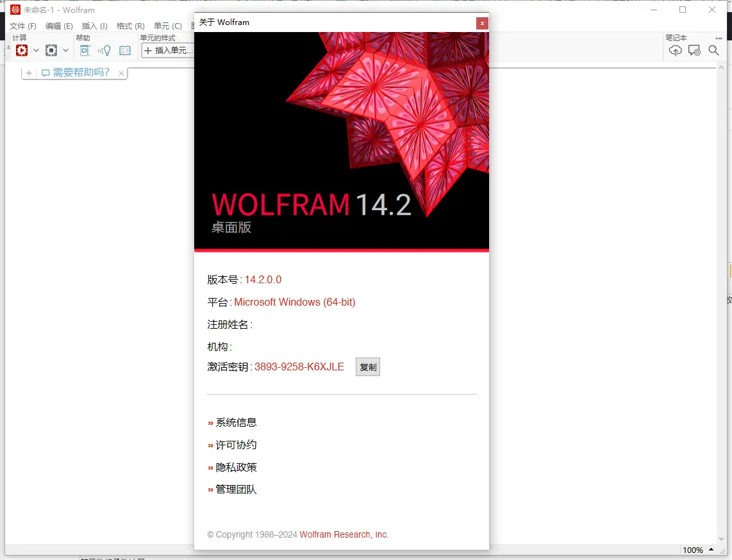Viewport: 732px width, 560px height.
Task: Open dropdown arrow beside Evaluate icon
Action: tap(36, 51)
